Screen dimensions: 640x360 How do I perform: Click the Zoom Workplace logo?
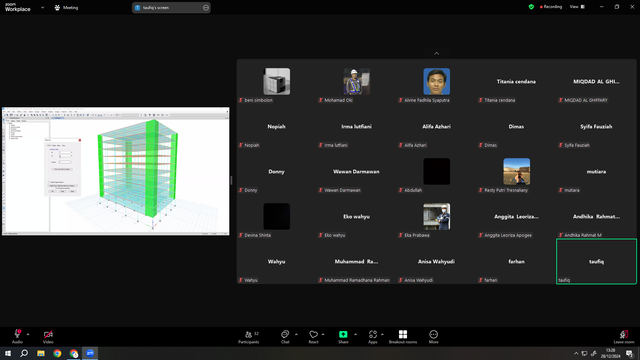pyautogui.click(x=18, y=7)
